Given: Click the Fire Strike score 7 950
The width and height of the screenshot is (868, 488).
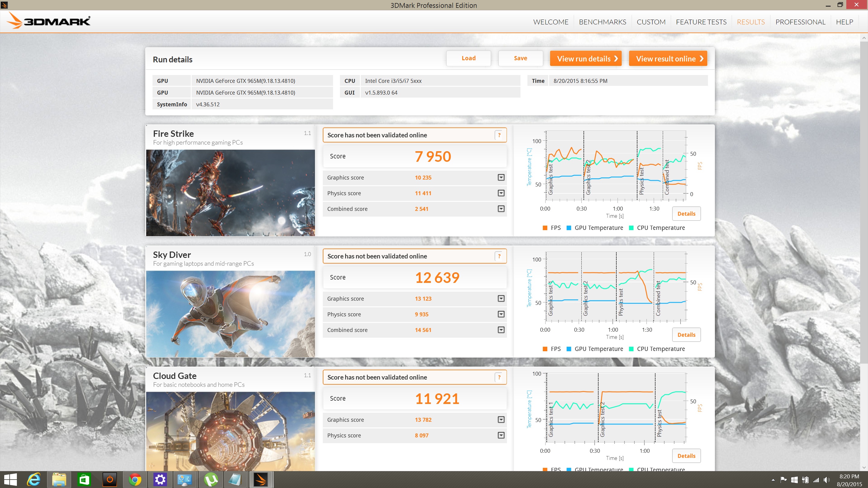Looking at the screenshot, I should click(x=433, y=157).
